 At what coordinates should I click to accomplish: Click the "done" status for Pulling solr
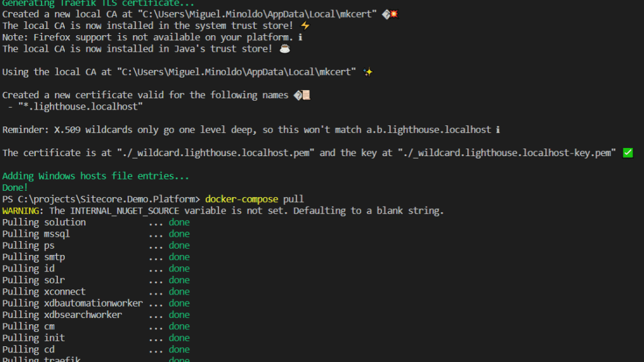click(x=179, y=280)
